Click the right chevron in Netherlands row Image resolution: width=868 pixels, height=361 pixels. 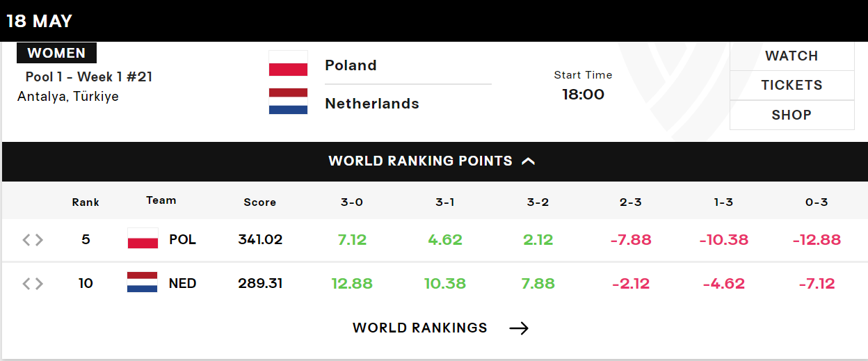pyautogui.click(x=39, y=284)
